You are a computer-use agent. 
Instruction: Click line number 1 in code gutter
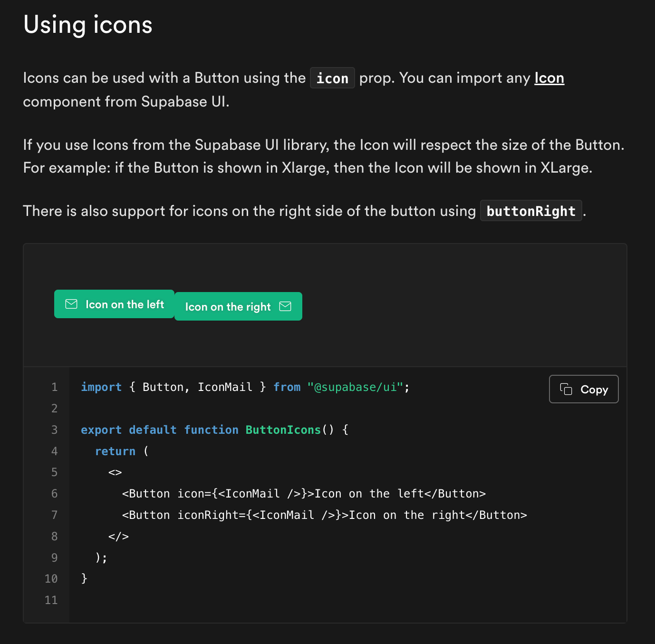[55, 387]
